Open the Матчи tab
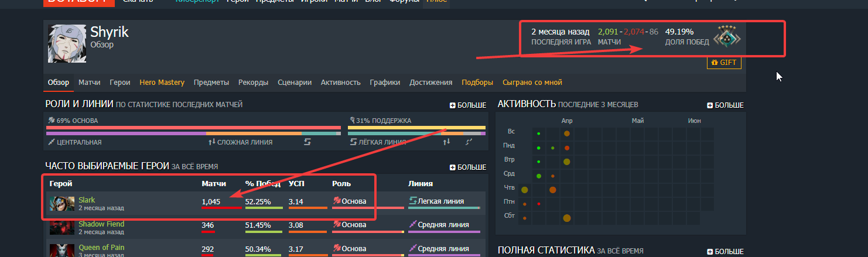 point(89,83)
